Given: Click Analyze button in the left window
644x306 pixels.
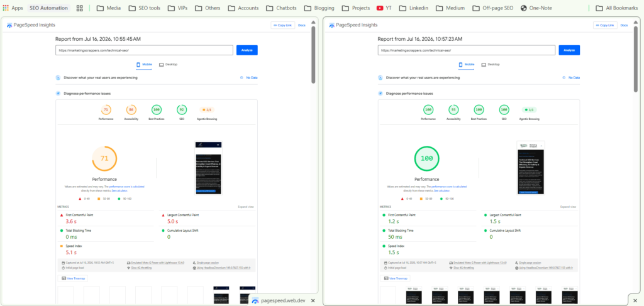Looking at the screenshot, I should tap(247, 50).
